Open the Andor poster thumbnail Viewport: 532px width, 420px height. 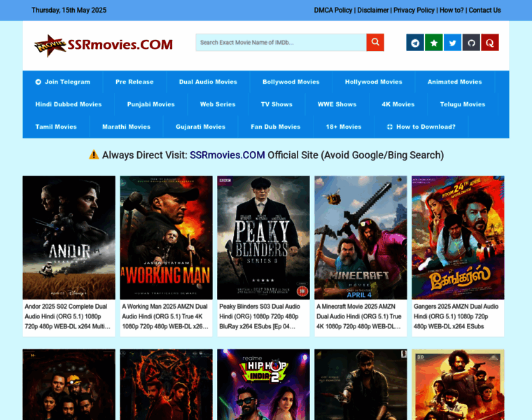coord(69,237)
